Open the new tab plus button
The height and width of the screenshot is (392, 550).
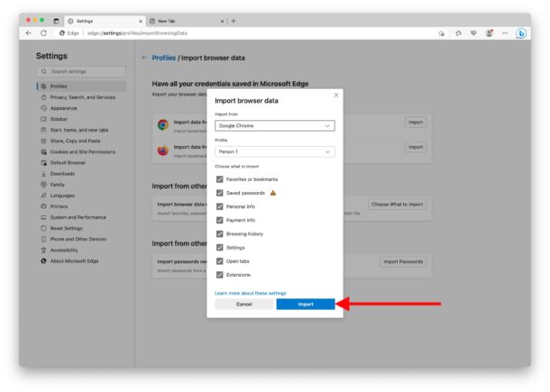coord(234,20)
